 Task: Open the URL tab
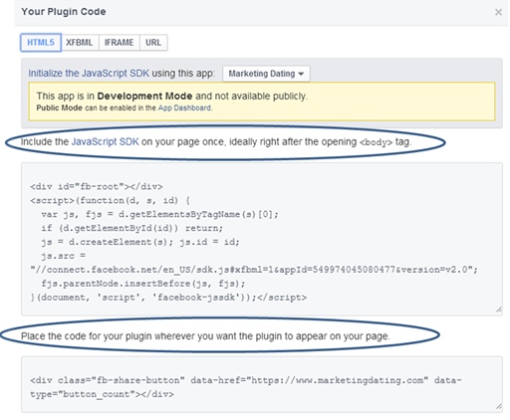coord(153,43)
